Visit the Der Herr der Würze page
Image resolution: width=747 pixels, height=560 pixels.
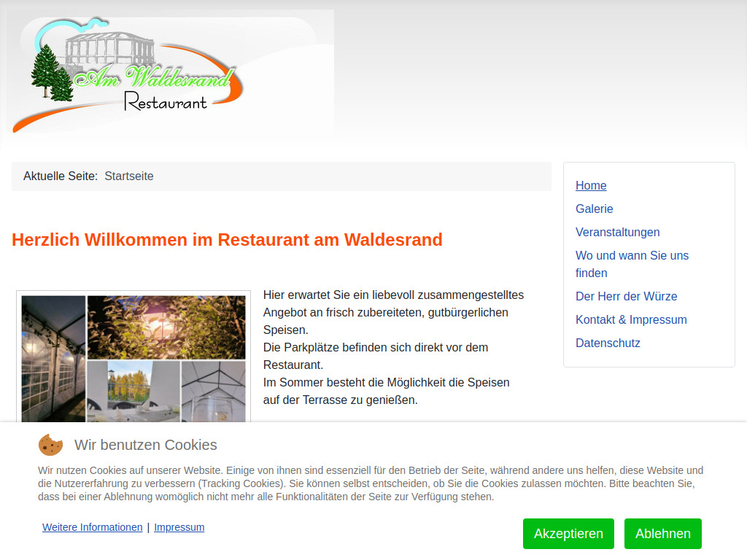626,296
